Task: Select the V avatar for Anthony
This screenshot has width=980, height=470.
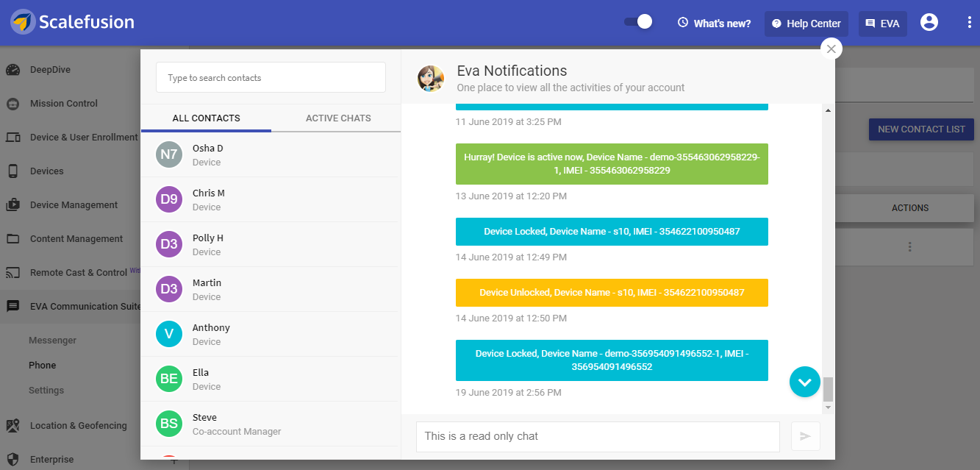Action: click(169, 334)
